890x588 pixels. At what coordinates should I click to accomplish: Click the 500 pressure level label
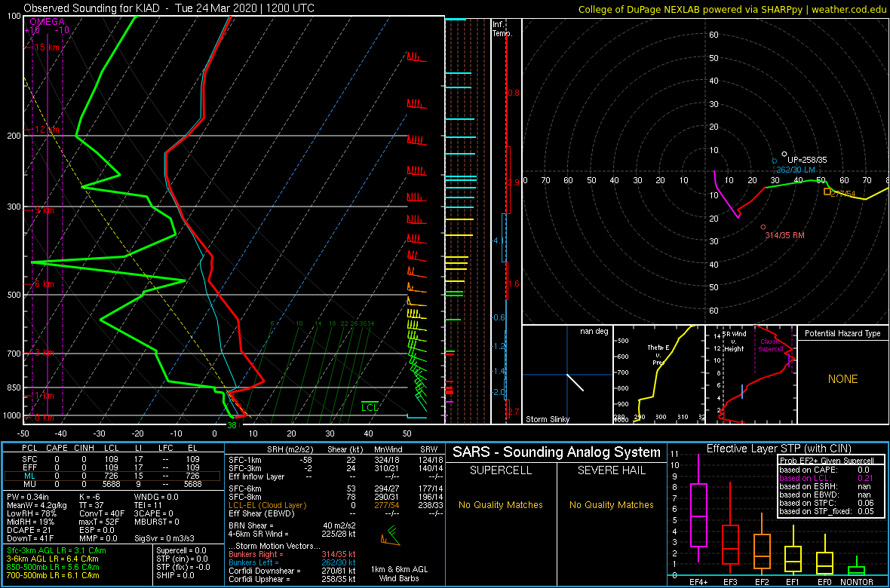pyautogui.click(x=14, y=295)
